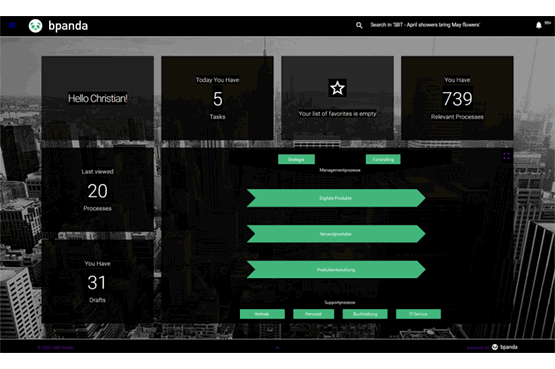
Task: Open the Produktentwicklung process arrow
Action: click(x=336, y=270)
